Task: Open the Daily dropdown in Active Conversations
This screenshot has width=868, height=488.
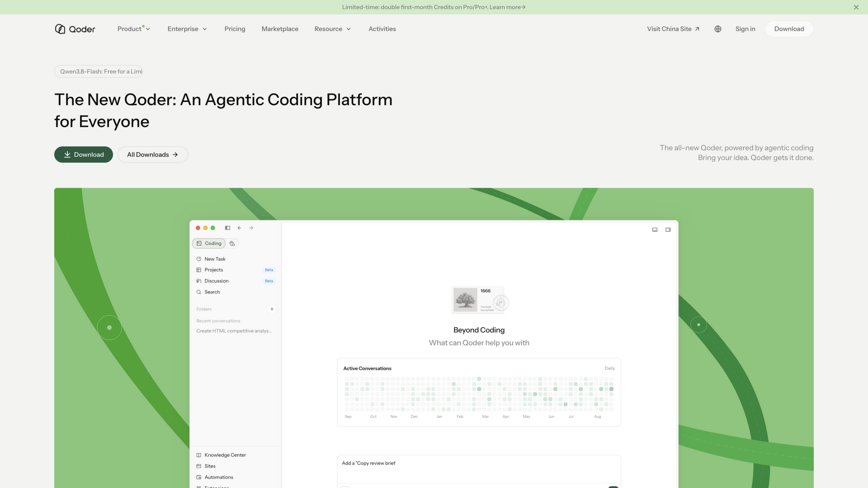Action: (609, 368)
